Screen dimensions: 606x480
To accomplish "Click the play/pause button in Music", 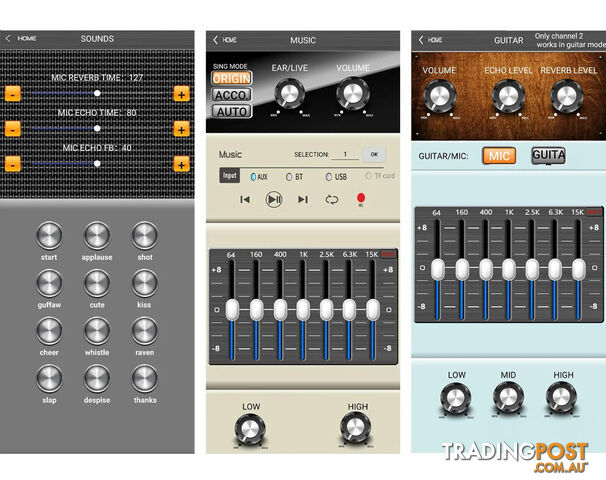I will tap(274, 199).
